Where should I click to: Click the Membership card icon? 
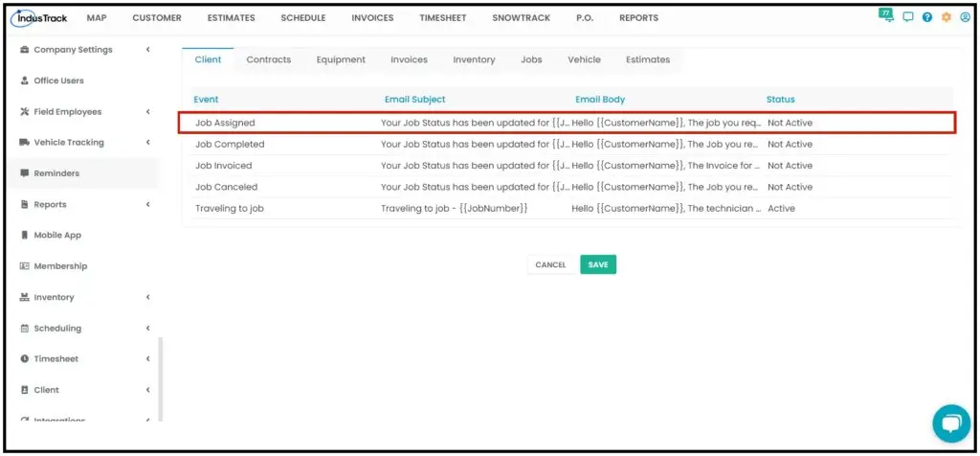tap(25, 266)
